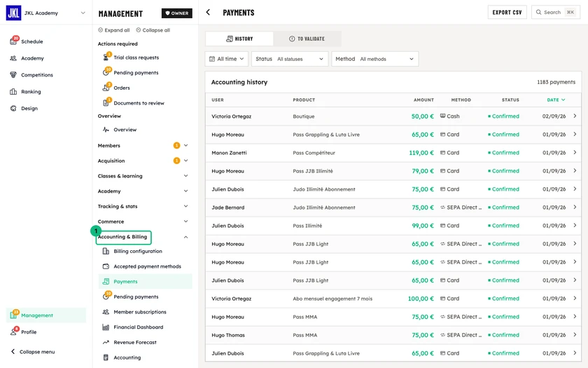
Task: Click the Revenue Forecast trend icon
Action: 106,342
